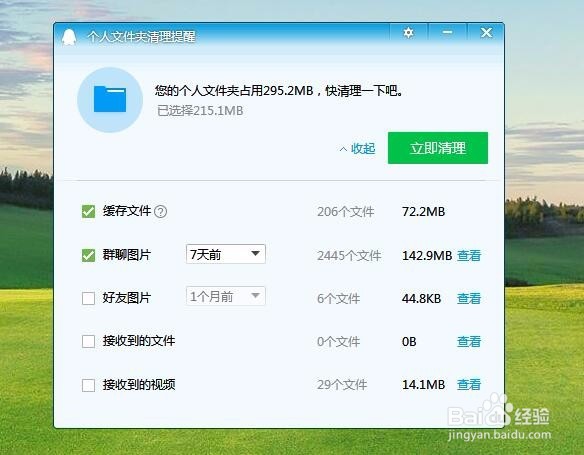Viewport: 584px width, 455px height.
Task: Click the 14.1MB size value
Action: pos(423,385)
